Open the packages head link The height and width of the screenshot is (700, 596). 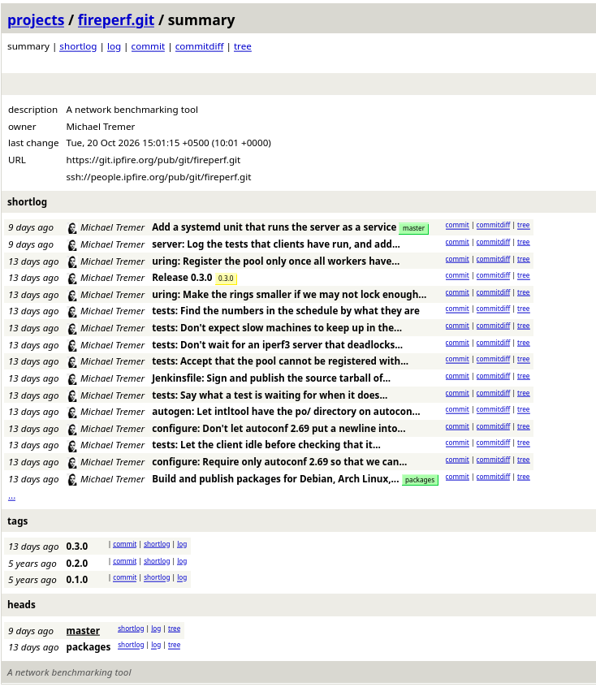click(88, 647)
